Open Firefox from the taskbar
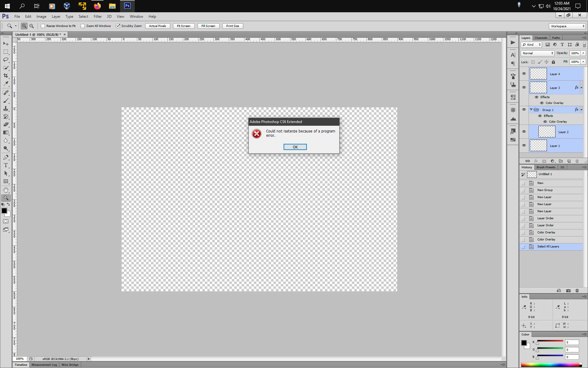 tap(97, 6)
